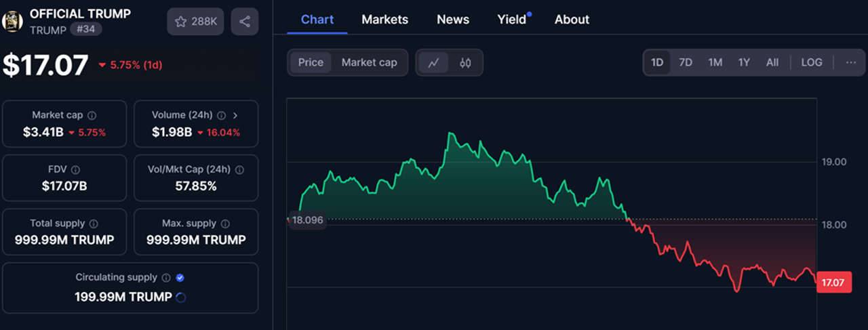Open the About tab
Image resolution: width=868 pixels, height=330 pixels.
[572, 20]
